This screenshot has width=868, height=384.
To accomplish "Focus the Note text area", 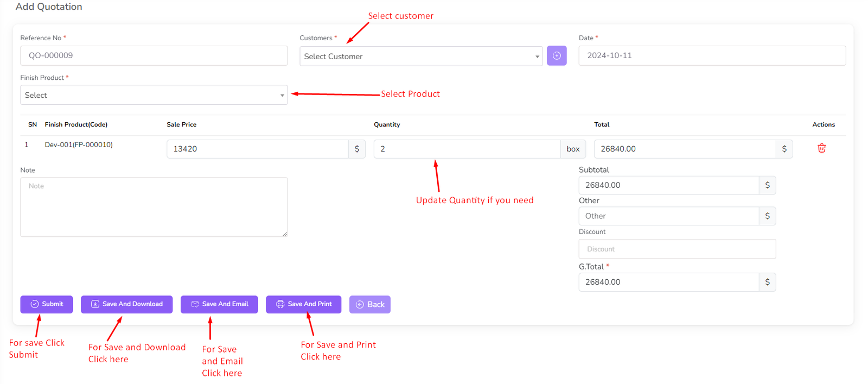I will pyautogui.click(x=154, y=207).
